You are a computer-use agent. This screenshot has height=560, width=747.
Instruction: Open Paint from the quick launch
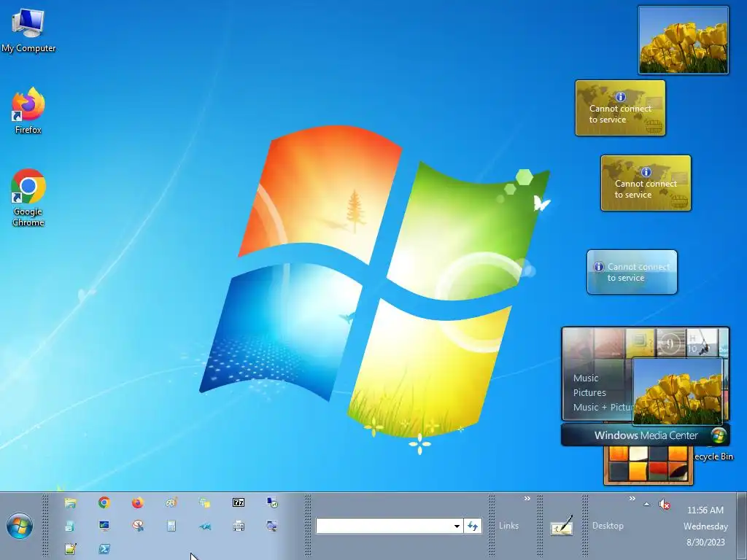pos(171,503)
